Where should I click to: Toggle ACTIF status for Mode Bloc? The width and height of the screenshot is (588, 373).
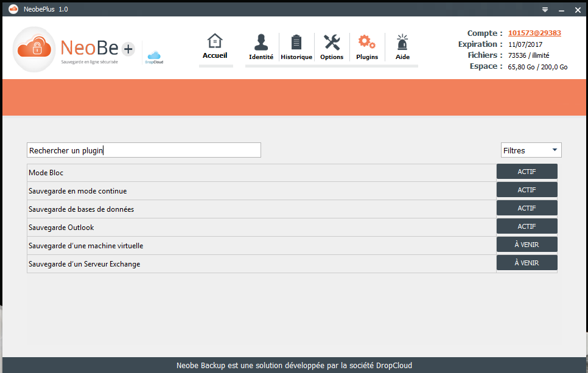tap(527, 172)
